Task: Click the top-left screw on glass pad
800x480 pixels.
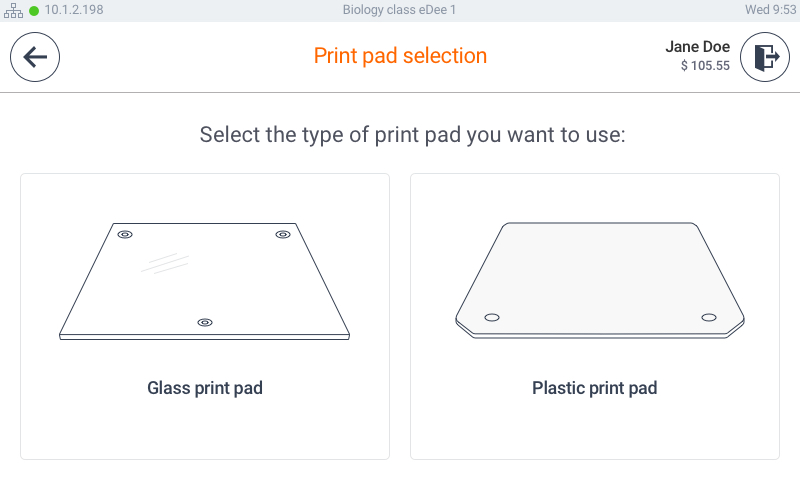Action: pos(125,235)
